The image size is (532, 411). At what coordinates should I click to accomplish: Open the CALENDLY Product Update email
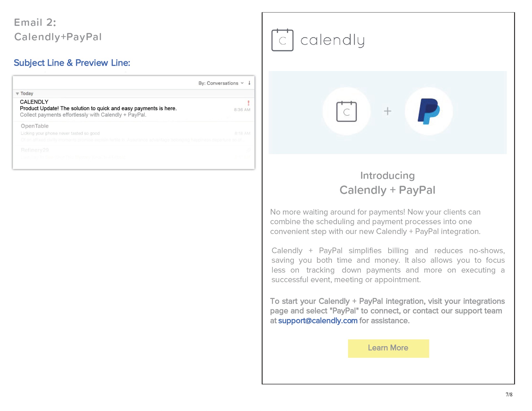pyautogui.click(x=134, y=109)
